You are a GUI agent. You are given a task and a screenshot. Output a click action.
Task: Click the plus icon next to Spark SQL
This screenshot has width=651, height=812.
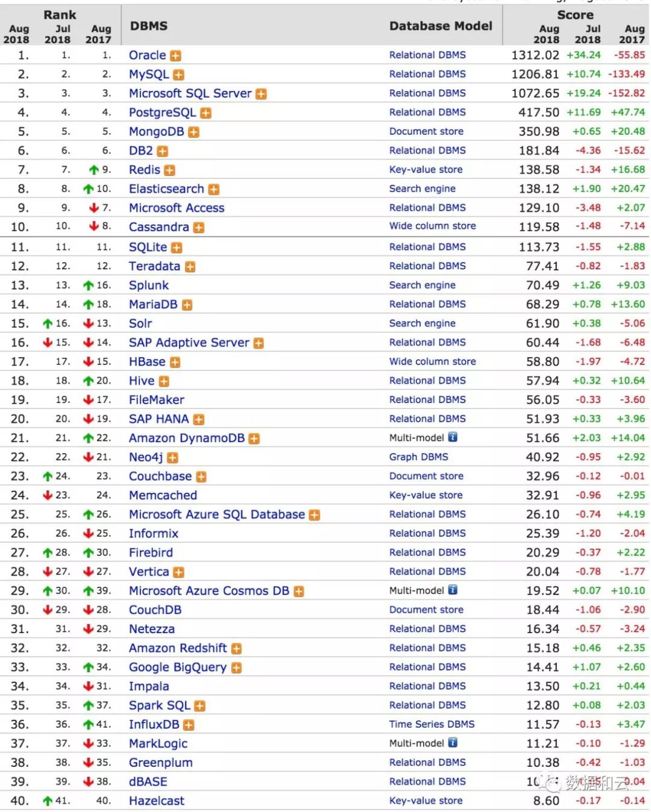200,706
